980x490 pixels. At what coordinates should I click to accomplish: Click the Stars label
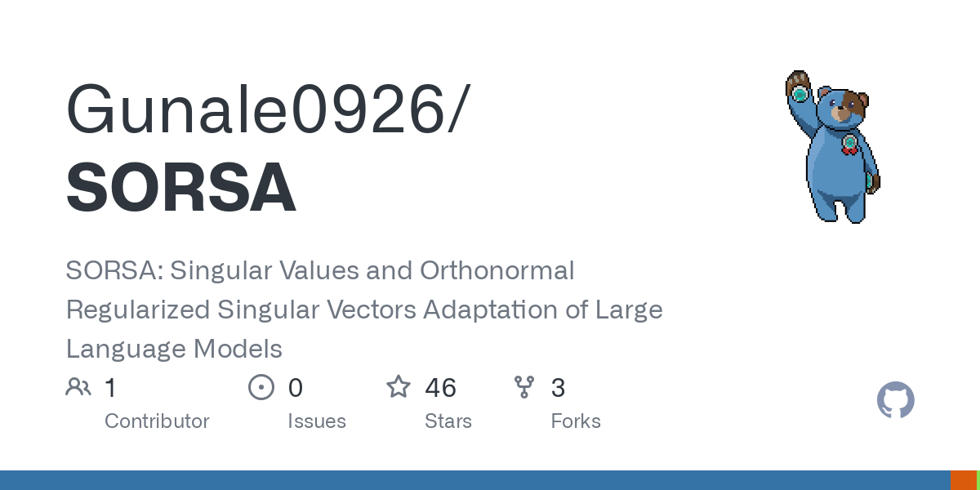448,421
